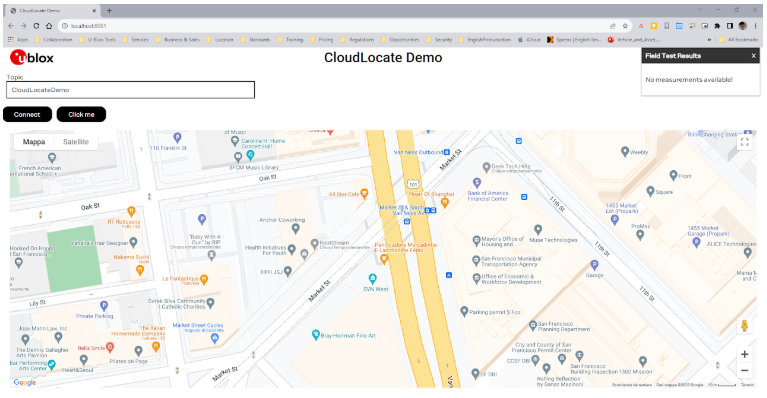Image resolution: width=767 pixels, height=398 pixels.
Task: Click the browser back arrow
Action: (11, 26)
